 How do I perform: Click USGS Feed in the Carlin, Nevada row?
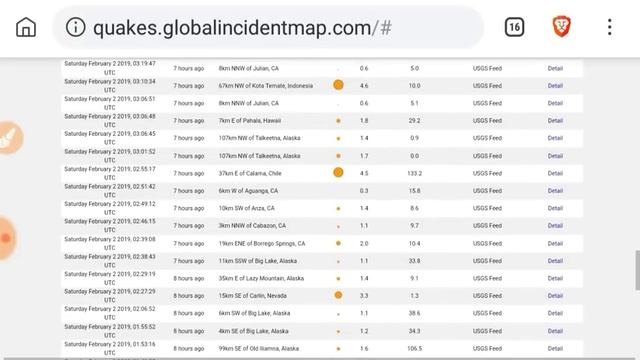pos(487,296)
